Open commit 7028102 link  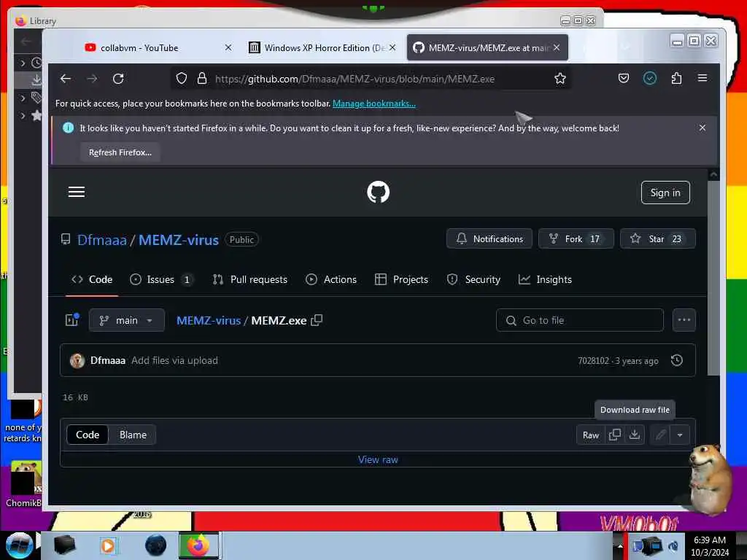tap(593, 360)
